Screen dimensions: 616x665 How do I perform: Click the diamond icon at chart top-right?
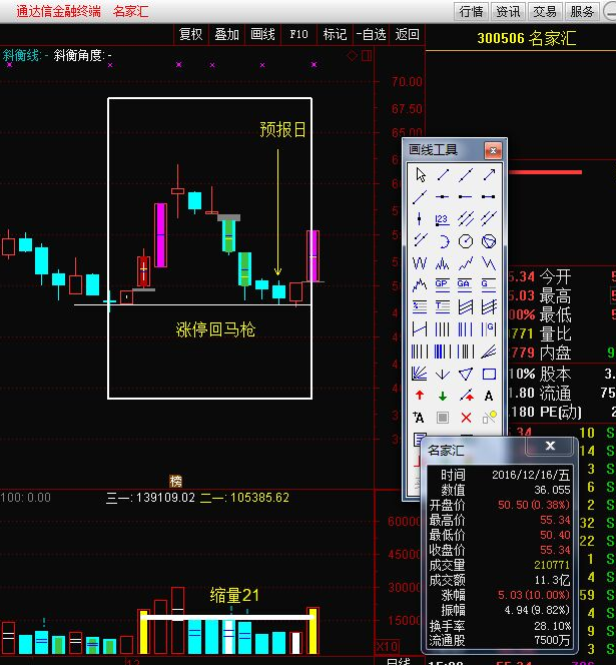352,56
